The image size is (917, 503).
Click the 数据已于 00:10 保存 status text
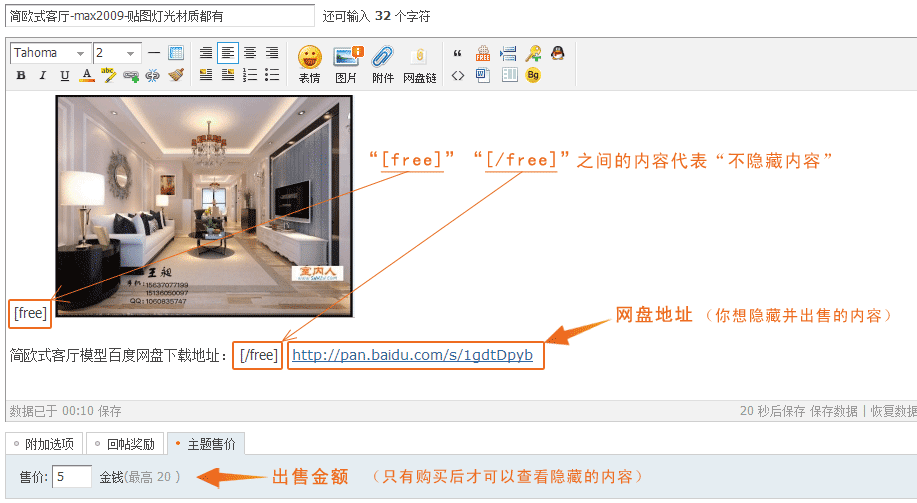(66, 411)
